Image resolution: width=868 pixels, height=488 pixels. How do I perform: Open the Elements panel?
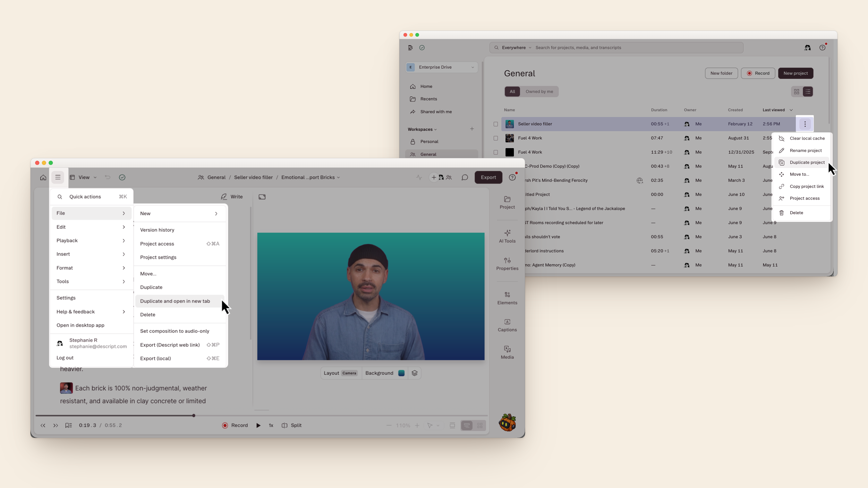click(x=507, y=298)
